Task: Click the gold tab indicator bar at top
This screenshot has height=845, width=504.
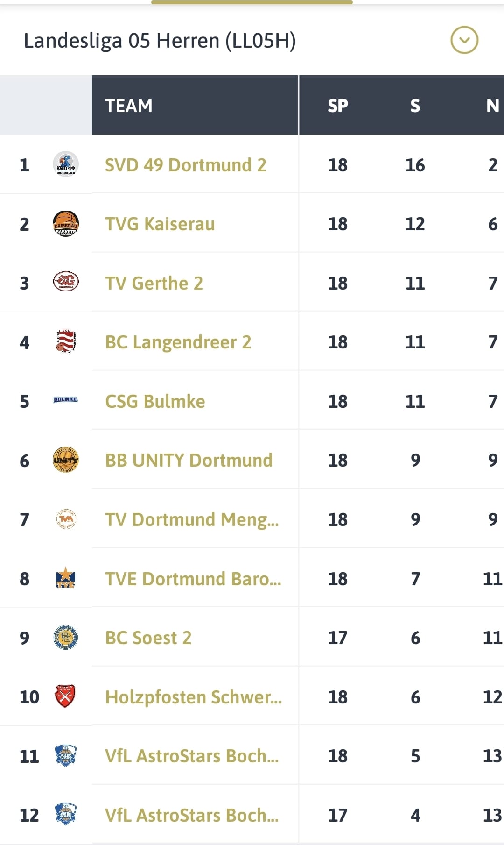Action: (x=252, y=2)
